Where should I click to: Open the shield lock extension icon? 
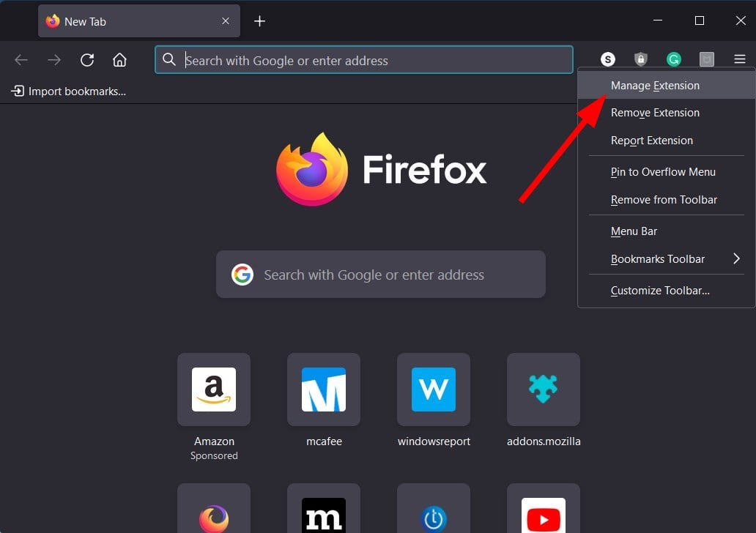(x=640, y=59)
